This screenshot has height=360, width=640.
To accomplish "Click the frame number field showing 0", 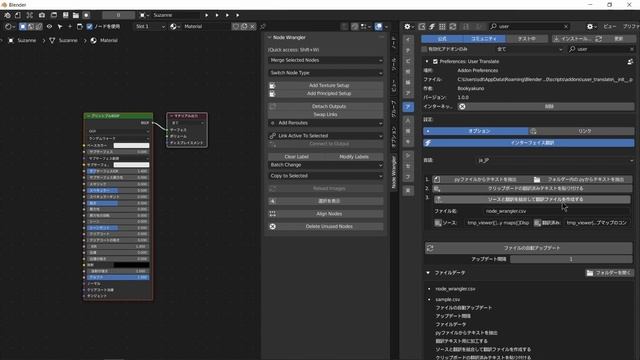I will (x=118, y=15).
